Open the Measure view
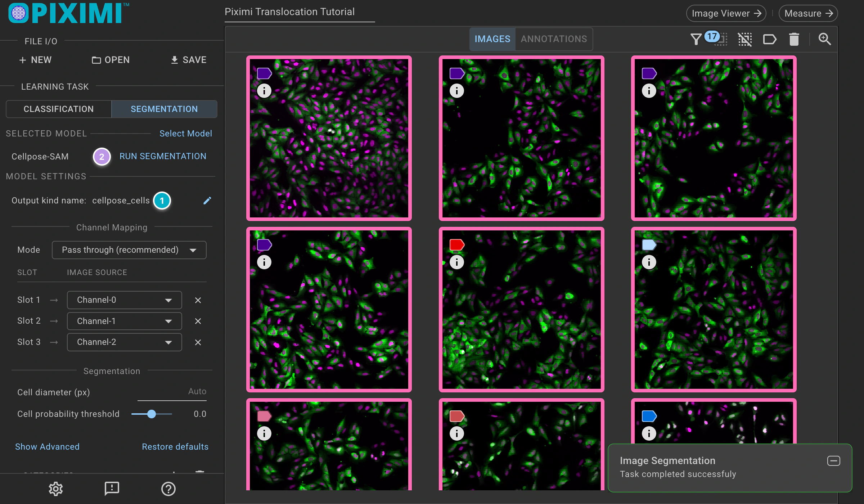 pyautogui.click(x=808, y=13)
